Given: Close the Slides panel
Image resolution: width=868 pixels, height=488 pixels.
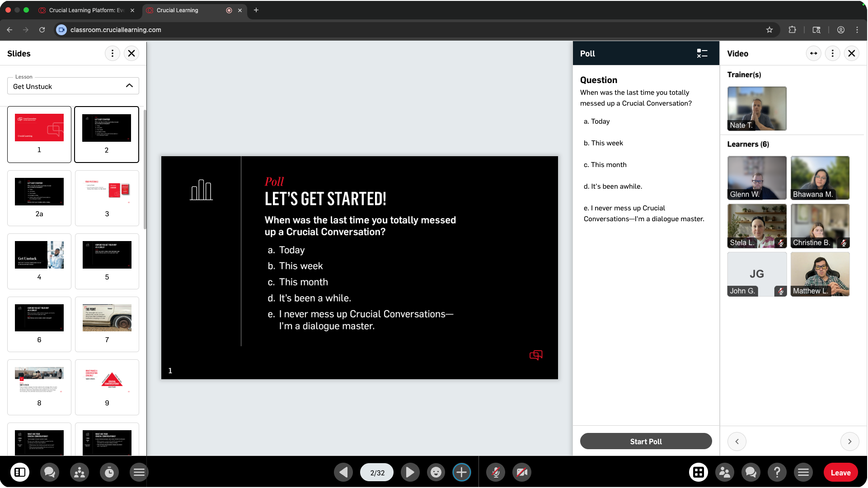Looking at the screenshot, I should (131, 53).
